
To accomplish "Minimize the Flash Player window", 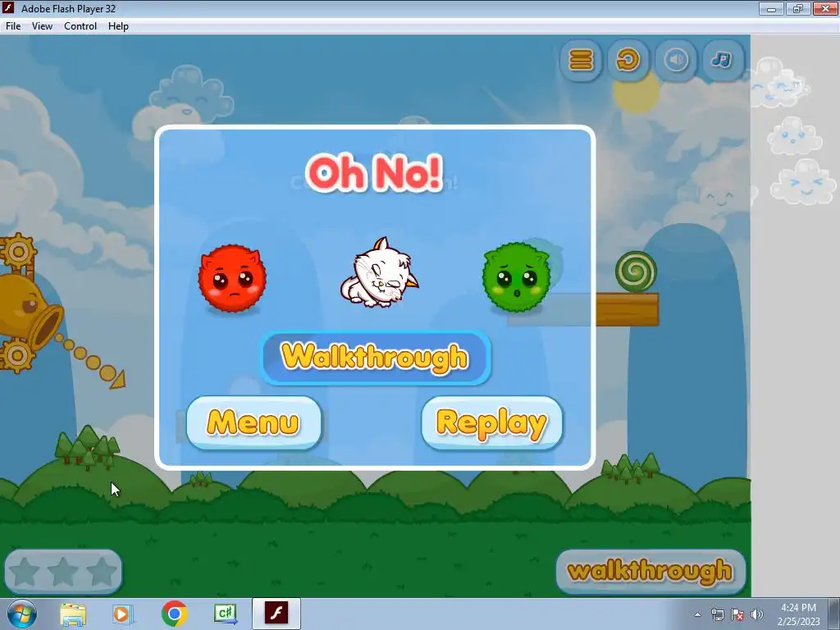I will tap(771, 8).
